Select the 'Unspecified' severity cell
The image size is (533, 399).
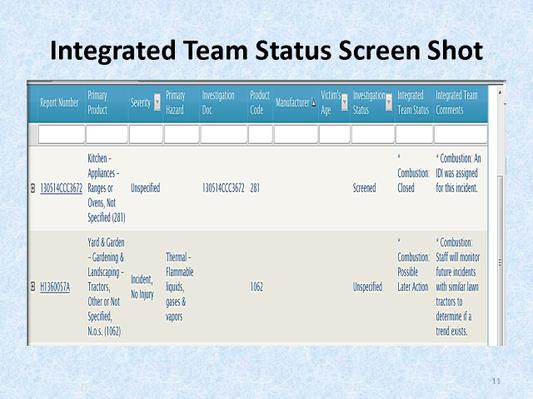(145, 188)
